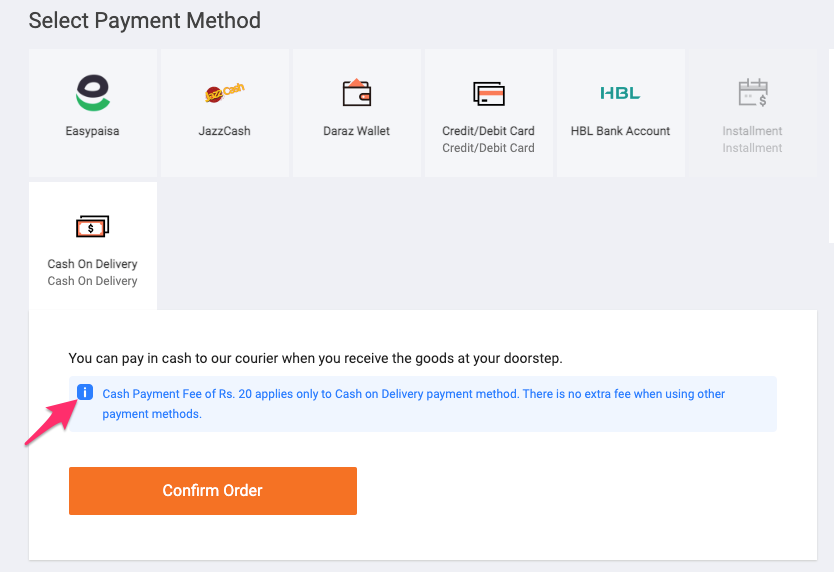
Task: Click the Cash On Delivery money icon
Action: pos(93,226)
